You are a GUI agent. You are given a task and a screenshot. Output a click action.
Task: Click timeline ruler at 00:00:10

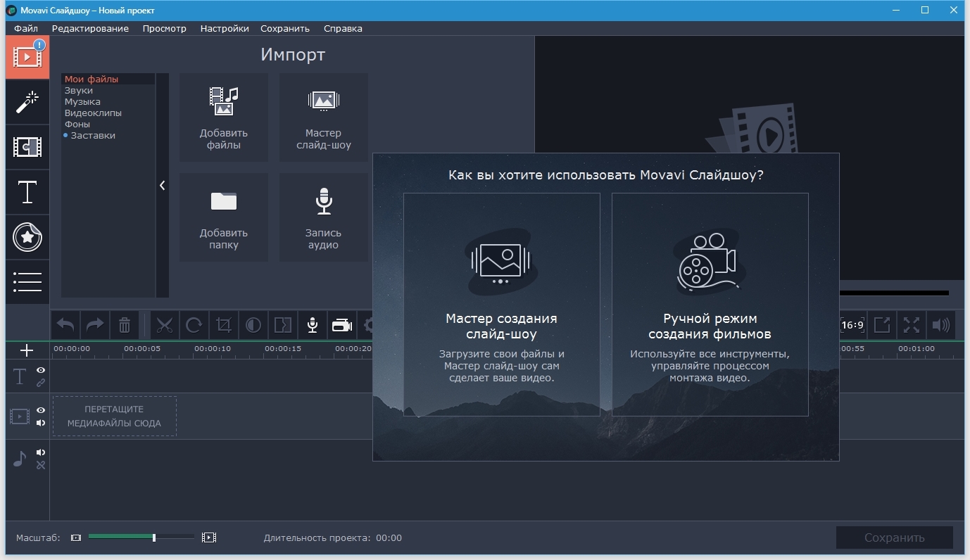(213, 348)
